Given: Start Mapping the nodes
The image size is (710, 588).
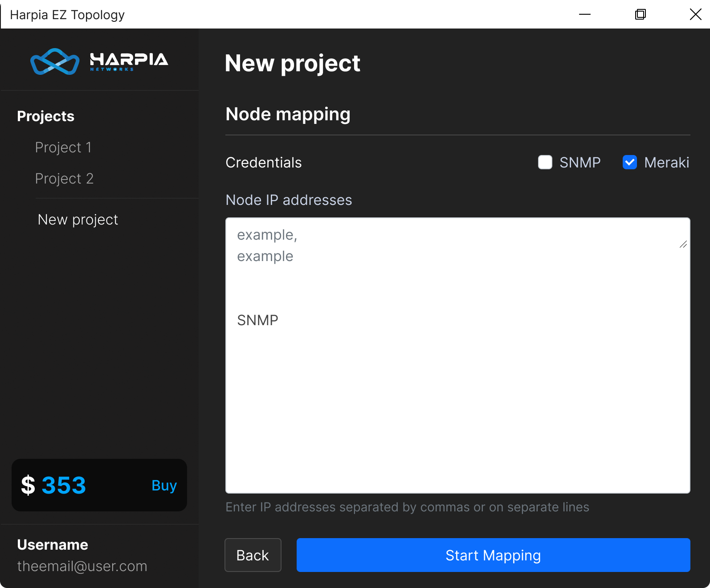Looking at the screenshot, I should tap(493, 555).
